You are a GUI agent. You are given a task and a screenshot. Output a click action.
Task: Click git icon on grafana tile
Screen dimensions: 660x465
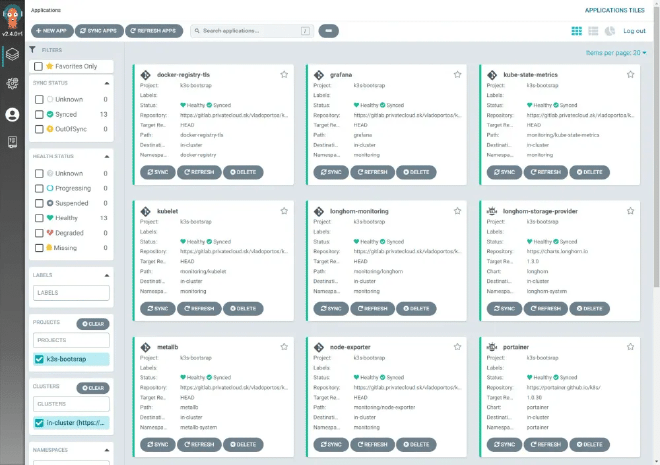(319, 75)
